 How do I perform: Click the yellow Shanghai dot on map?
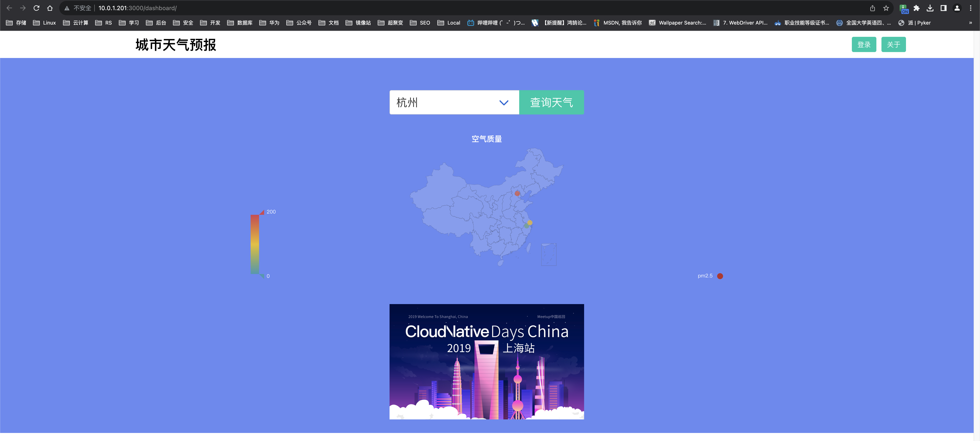click(x=530, y=222)
